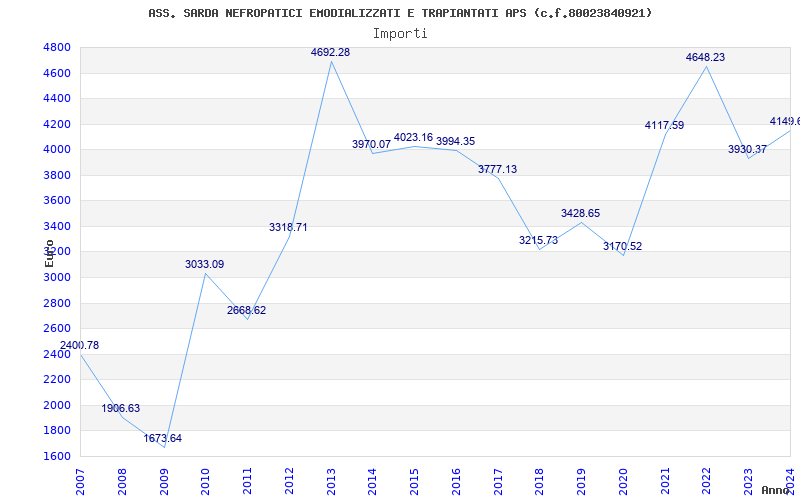Click the Anno x-axis label
Viewport: 800px width, 500px height.
click(775, 490)
